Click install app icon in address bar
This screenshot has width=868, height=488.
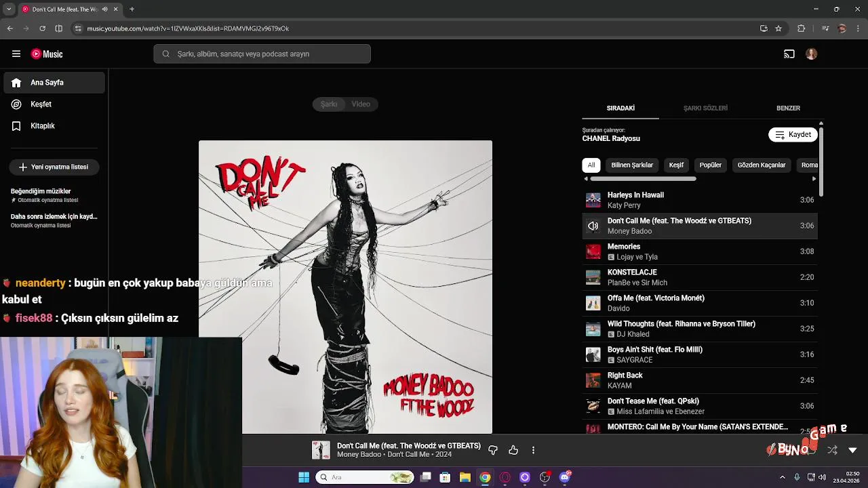pos(764,28)
